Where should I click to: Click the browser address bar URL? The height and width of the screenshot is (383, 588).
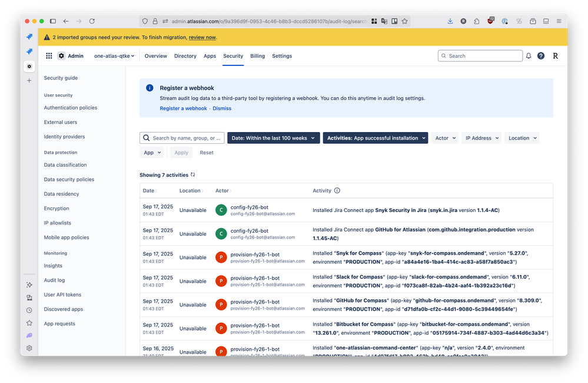(268, 21)
